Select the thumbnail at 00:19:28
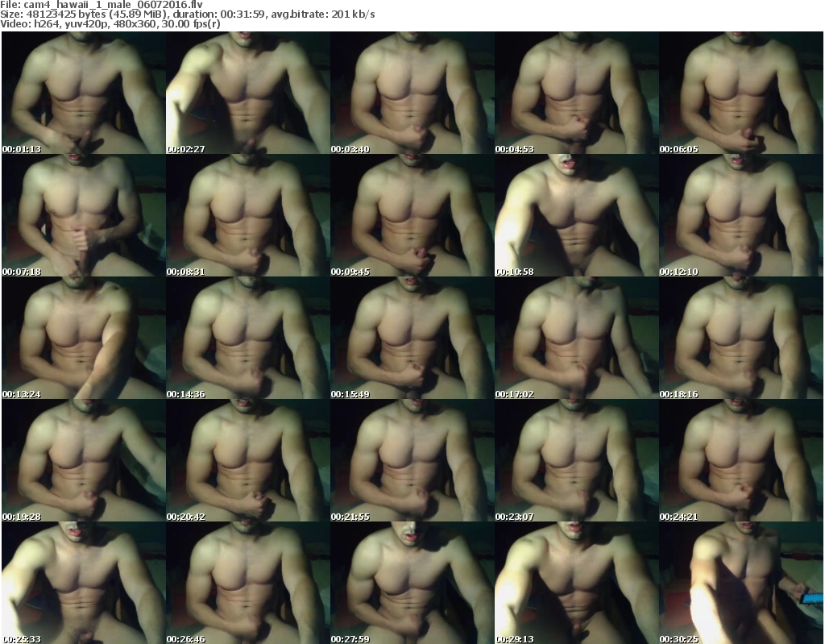This screenshot has height=644, width=825. (x=83, y=461)
